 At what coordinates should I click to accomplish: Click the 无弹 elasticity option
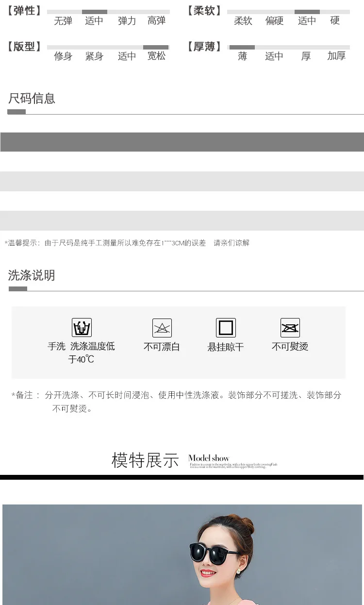point(63,21)
